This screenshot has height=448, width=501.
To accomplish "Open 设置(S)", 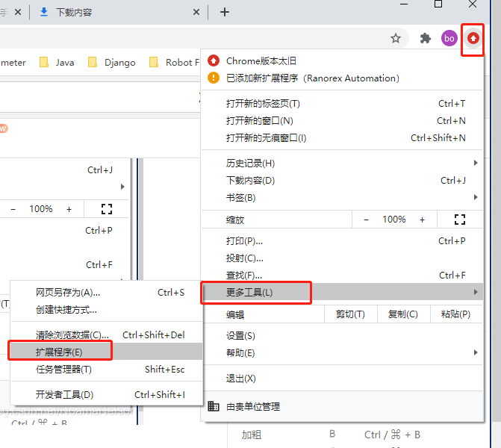I will tap(342, 336).
